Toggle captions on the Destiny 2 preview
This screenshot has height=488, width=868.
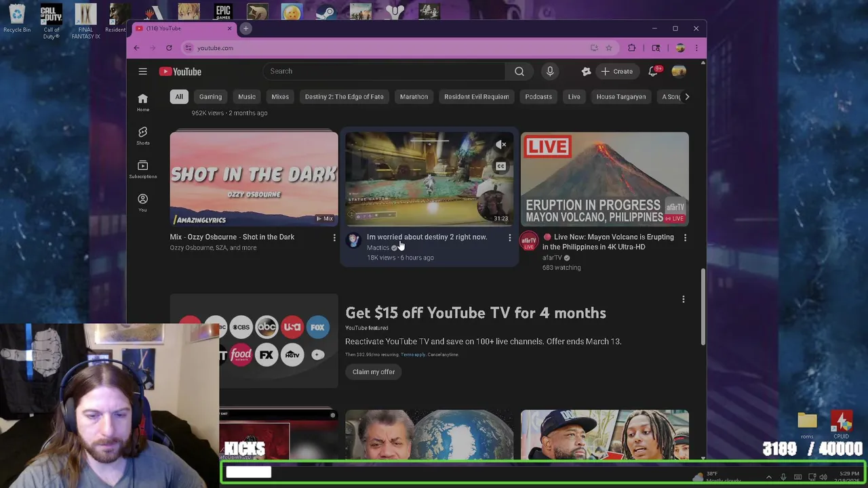(x=500, y=166)
